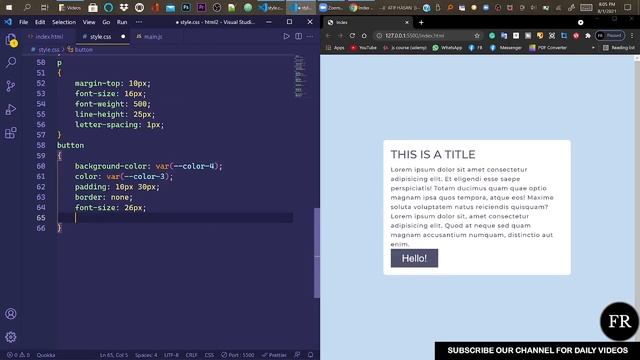Open the PDF Converter bookmark
Viewport: 640px width, 360px height.
click(548, 48)
